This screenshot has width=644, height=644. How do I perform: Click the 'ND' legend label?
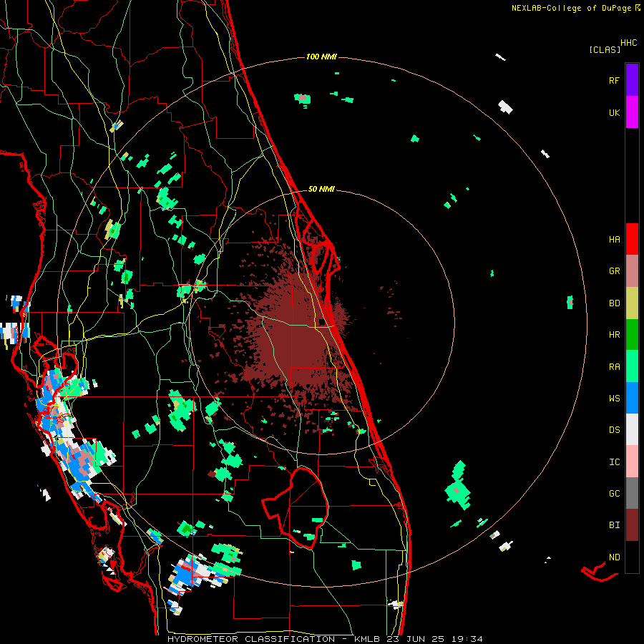coord(614,557)
